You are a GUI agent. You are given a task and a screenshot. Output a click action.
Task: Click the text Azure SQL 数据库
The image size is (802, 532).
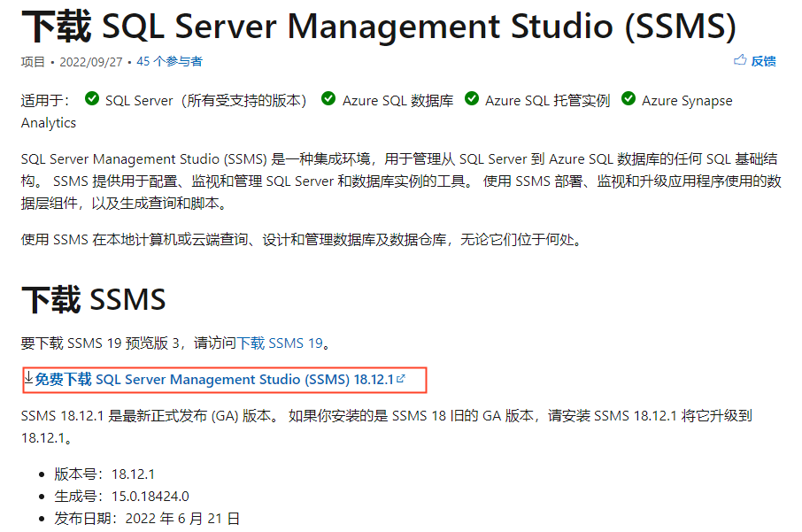tap(398, 101)
